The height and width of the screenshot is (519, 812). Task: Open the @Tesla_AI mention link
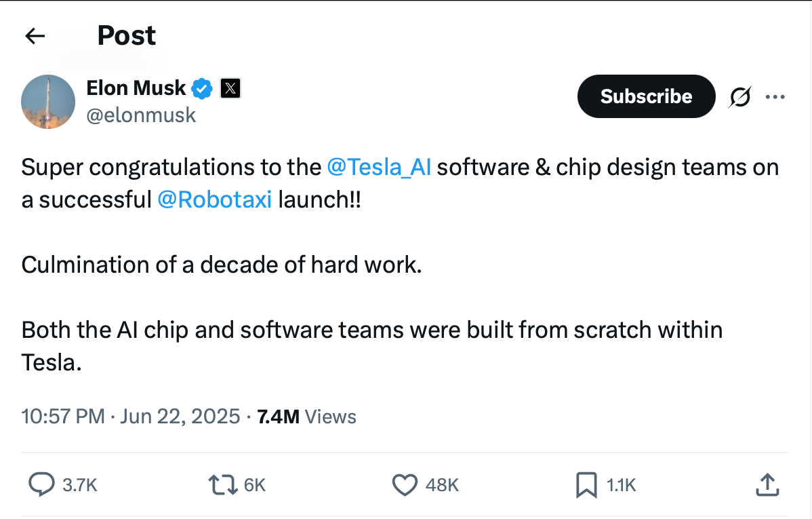[x=379, y=168]
